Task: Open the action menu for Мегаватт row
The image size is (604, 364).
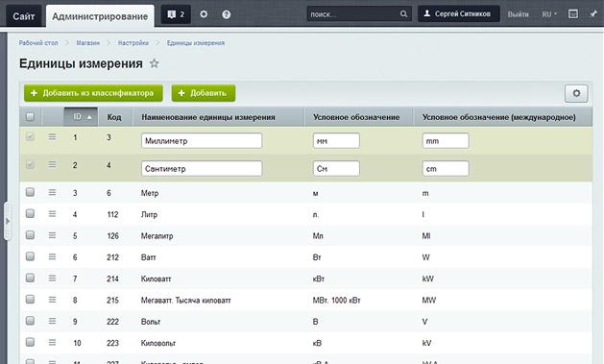Action: pos(53,300)
